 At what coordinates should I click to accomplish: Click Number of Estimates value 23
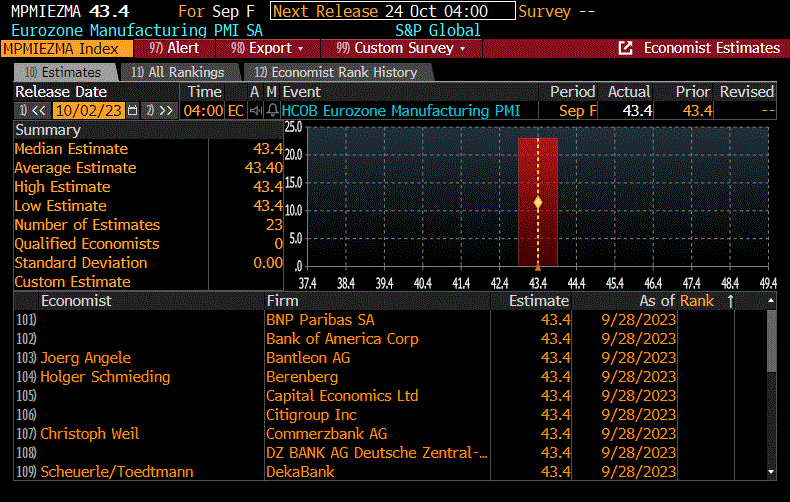(x=274, y=225)
